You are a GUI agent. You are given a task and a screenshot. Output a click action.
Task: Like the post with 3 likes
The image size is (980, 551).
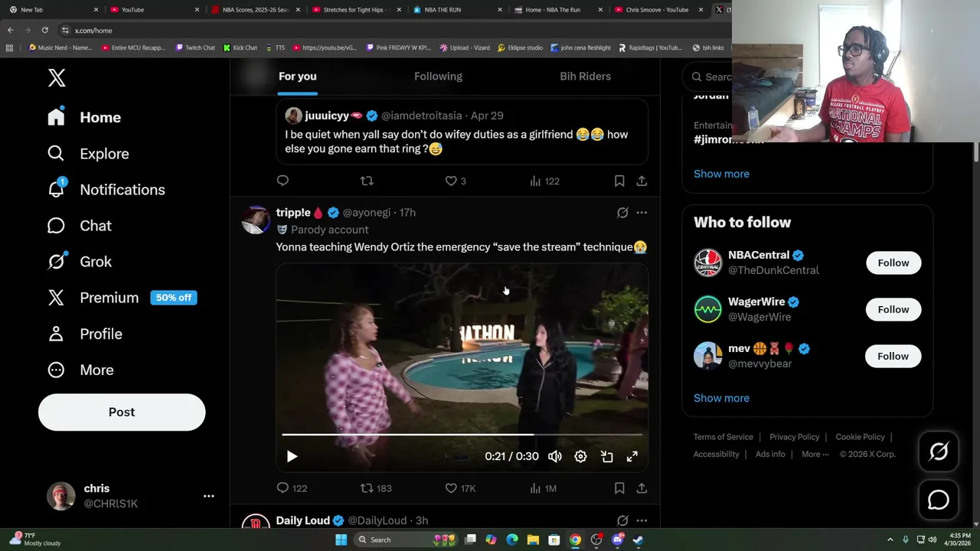tap(456, 181)
